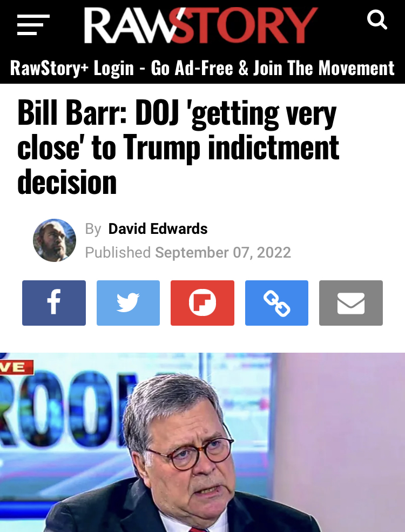Image resolution: width=405 pixels, height=532 pixels.
Task: Open the Bill Barr article photo
Action: click(x=202, y=442)
